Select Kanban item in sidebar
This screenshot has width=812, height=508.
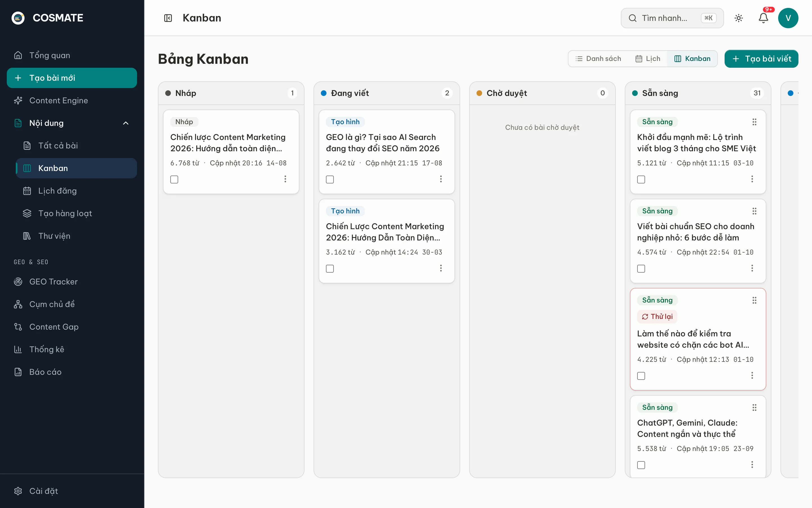click(x=76, y=168)
